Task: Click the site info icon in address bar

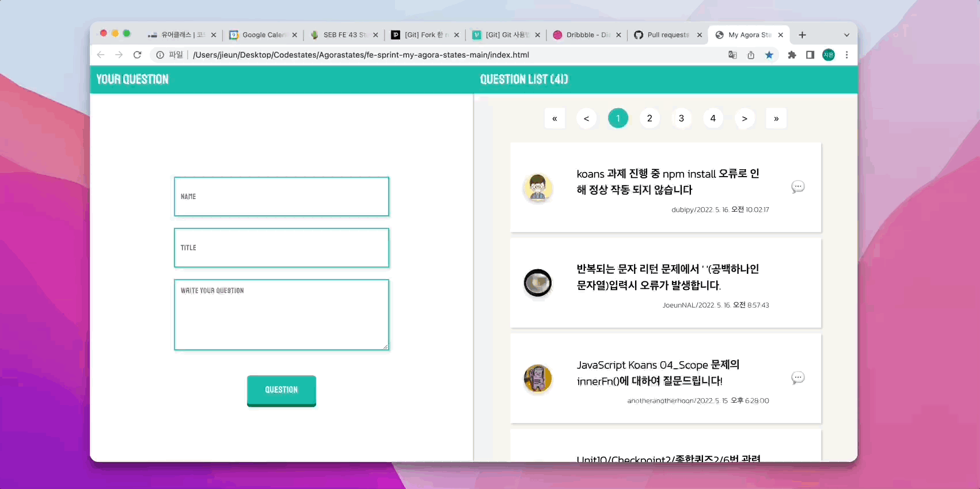Action: click(x=160, y=55)
